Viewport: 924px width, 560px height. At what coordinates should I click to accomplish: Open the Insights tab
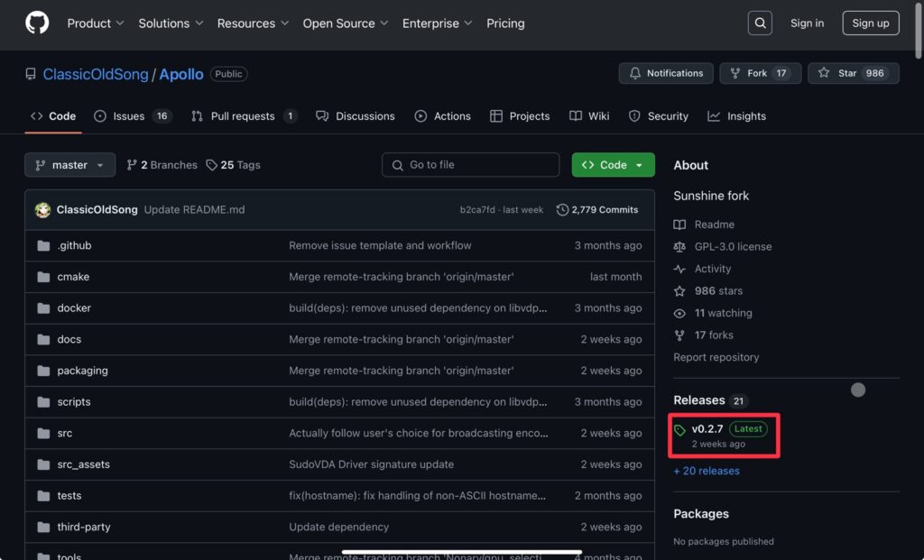coord(736,116)
